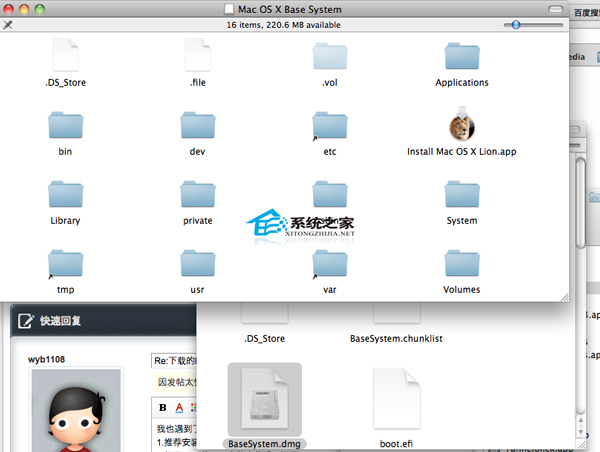Click the customize toolbar tool icon
Image resolution: width=600 pixels, height=452 pixels.
[8, 25]
